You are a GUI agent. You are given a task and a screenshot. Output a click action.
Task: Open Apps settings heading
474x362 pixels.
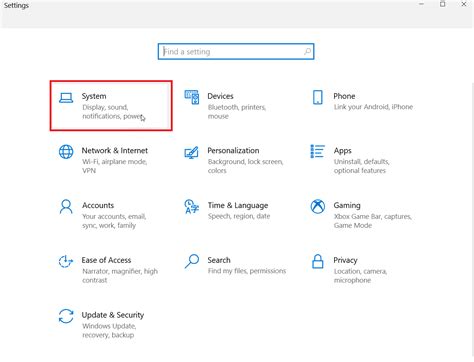[x=343, y=151]
